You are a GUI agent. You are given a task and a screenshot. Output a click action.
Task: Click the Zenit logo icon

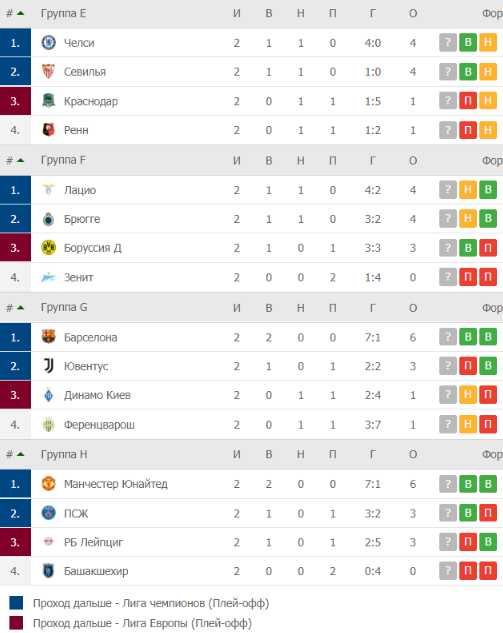[x=48, y=277]
